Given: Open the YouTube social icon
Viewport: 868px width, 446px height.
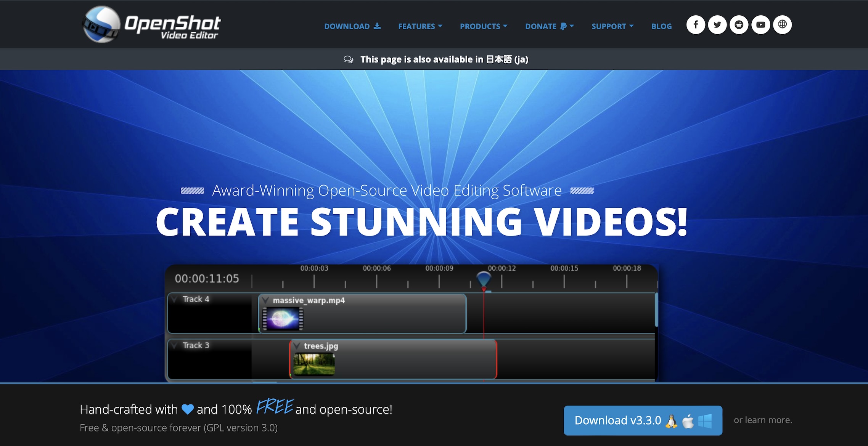Looking at the screenshot, I should [x=761, y=25].
